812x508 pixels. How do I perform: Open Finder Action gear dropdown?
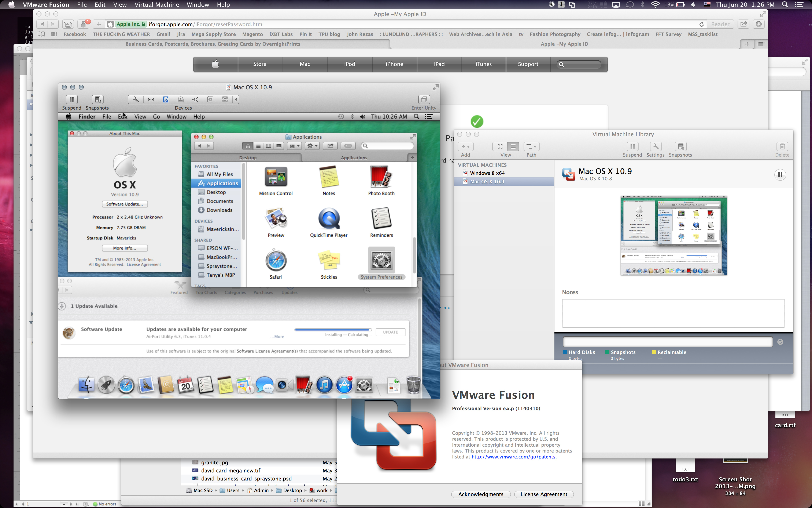312,146
